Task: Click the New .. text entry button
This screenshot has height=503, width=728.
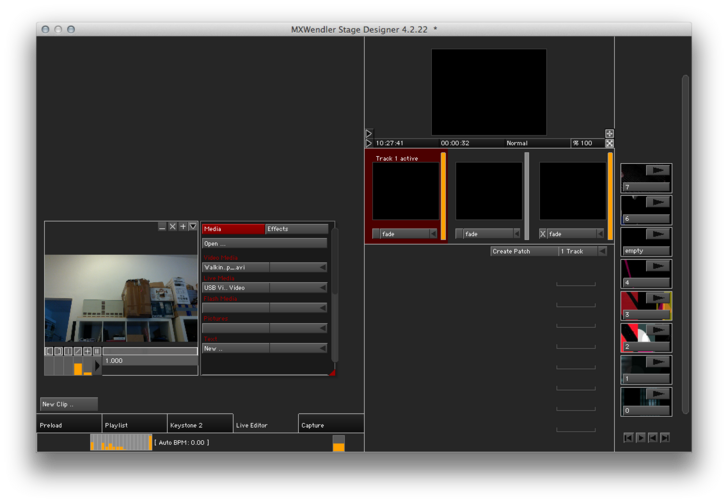Action: point(235,348)
